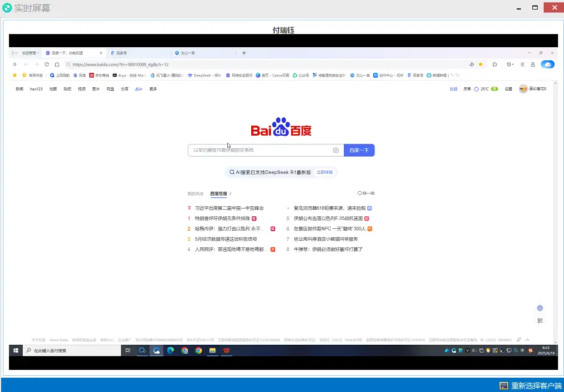Click the yellow star bookmark icon in address bar

480,65
